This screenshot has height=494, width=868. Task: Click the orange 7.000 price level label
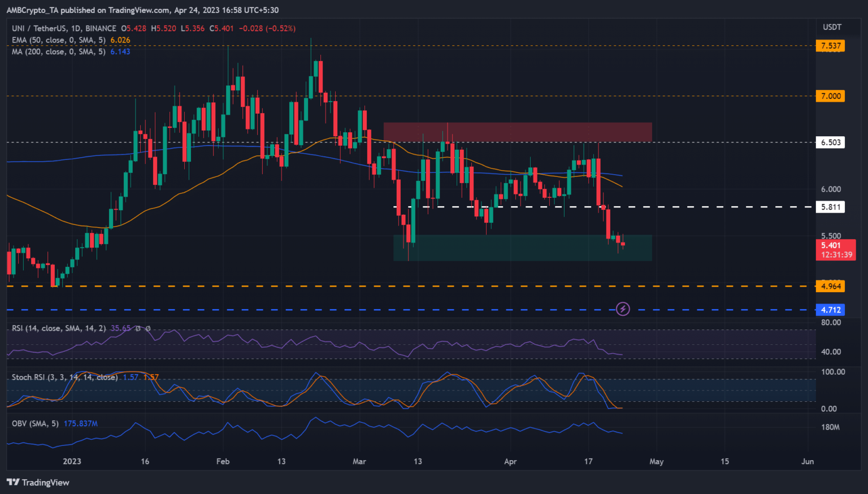tap(830, 96)
